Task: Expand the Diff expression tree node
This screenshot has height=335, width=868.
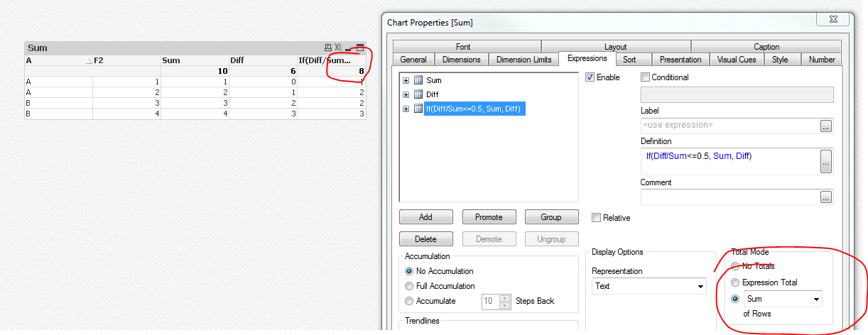Action: click(406, 94)
